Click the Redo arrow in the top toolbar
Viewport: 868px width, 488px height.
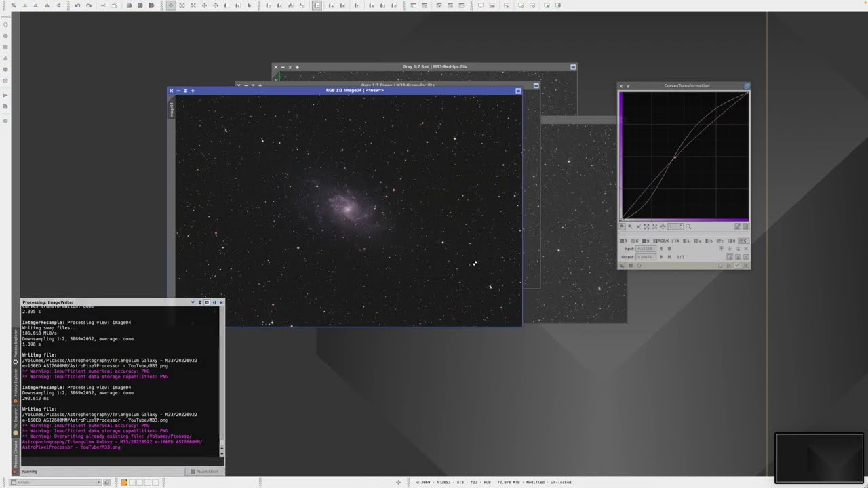coord(89,5)
